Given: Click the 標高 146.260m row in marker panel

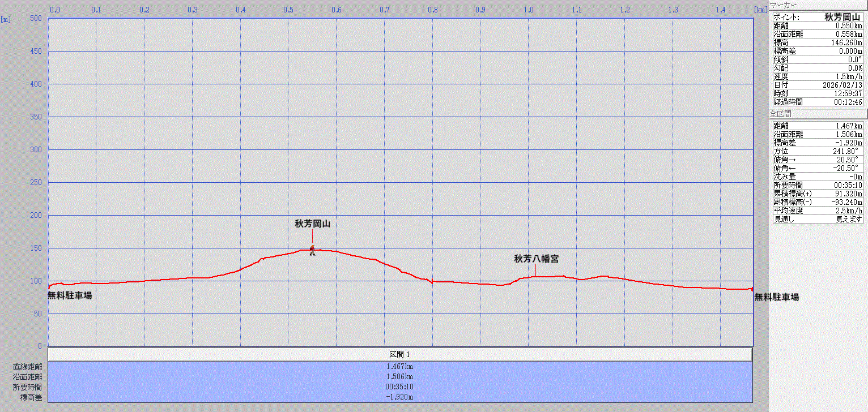Looking at the screenshot, I should 818,42.
